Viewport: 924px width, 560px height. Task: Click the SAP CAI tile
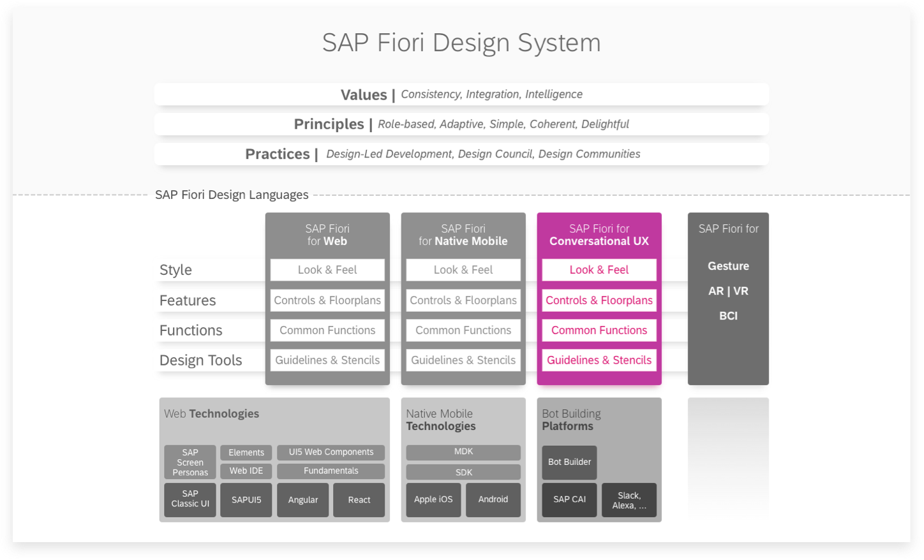click(569, 500)
